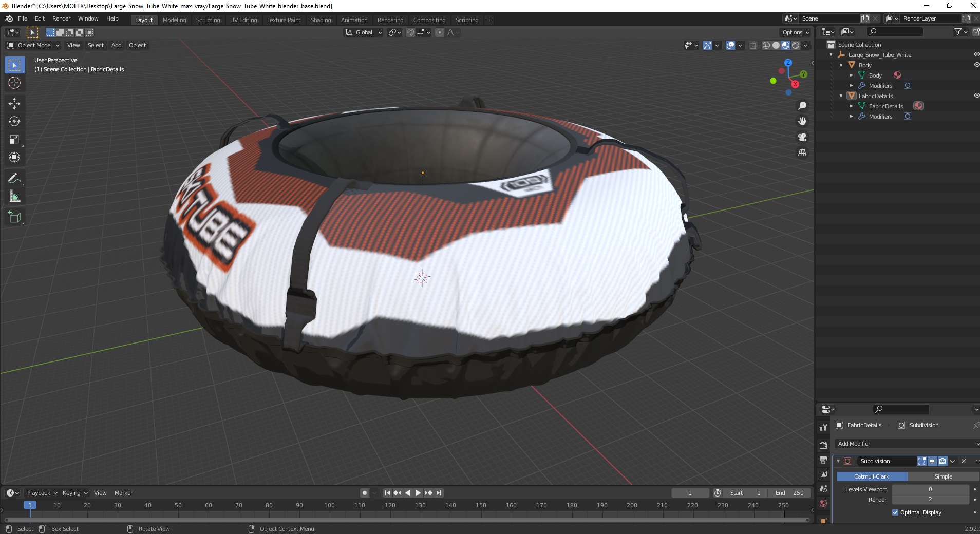Activate the Move tool
The image size is (980, 534).
(x=14, y=103)
